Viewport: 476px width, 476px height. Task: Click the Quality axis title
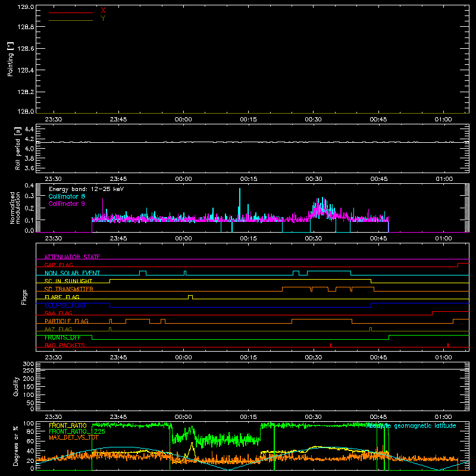coord(16,386)
